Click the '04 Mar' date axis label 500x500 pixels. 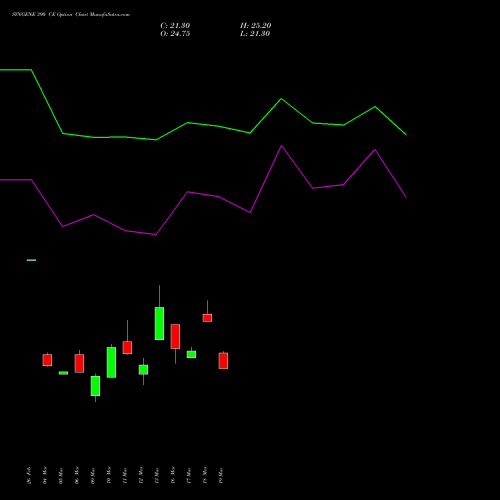point(45,475)
